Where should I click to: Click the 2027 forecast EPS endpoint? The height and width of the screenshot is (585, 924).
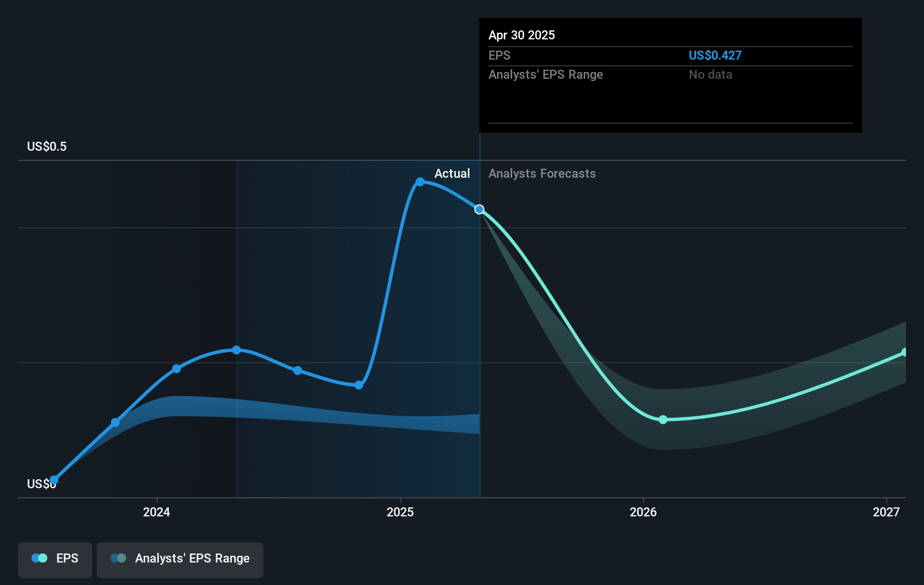point(905,352)
